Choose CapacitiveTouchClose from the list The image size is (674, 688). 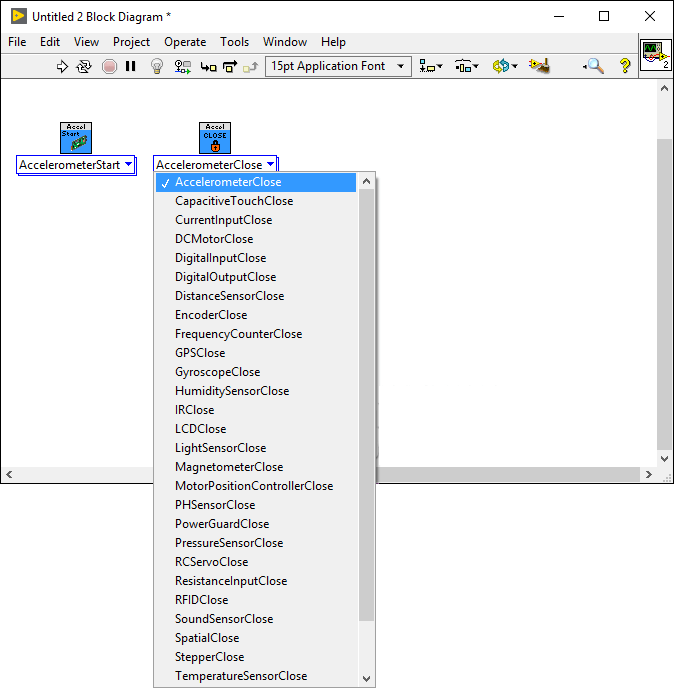tap(256, 201)
